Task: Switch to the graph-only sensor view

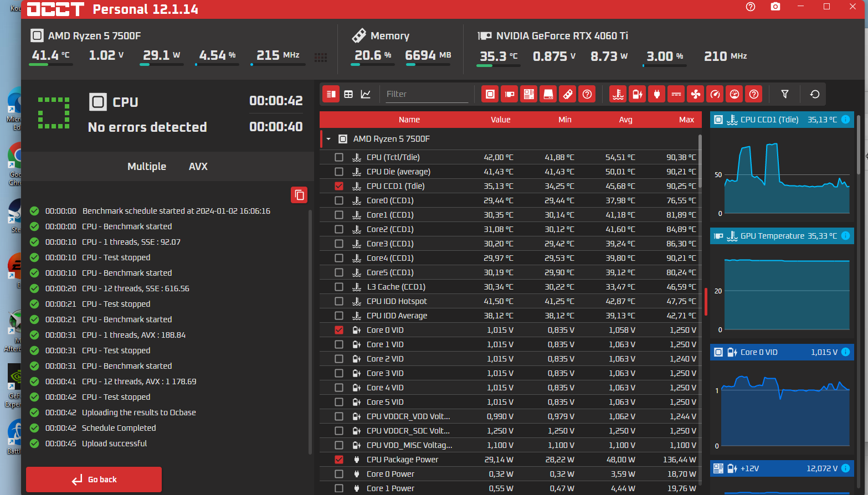Action: 366,94
